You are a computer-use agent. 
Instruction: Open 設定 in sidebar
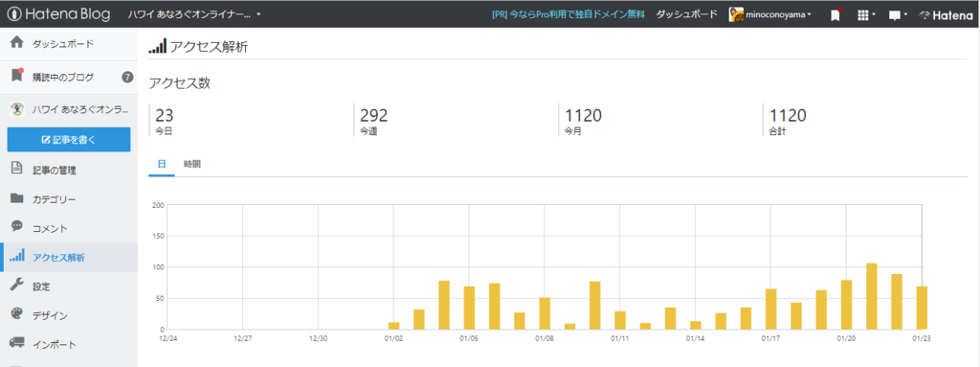pos(41,287)
